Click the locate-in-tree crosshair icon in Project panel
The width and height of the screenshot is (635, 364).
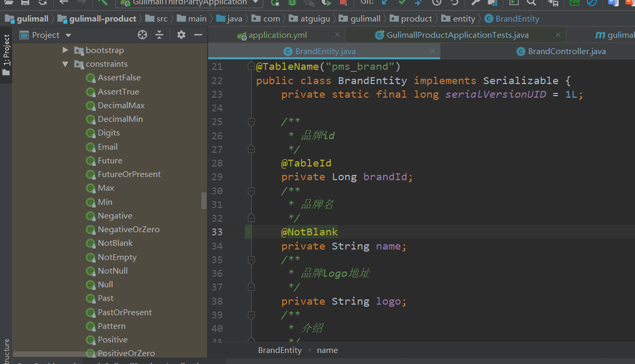tap(142, 35)
